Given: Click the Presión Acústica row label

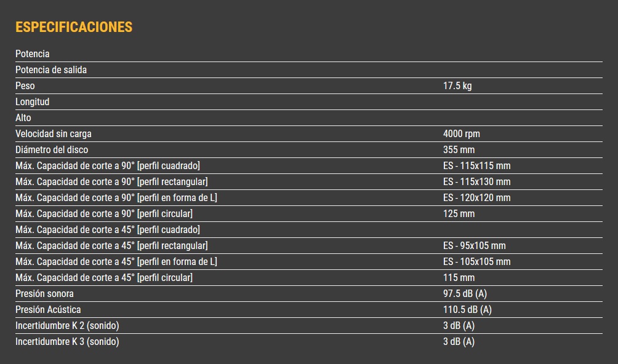Looking at the screenshot, I should 48,310.
